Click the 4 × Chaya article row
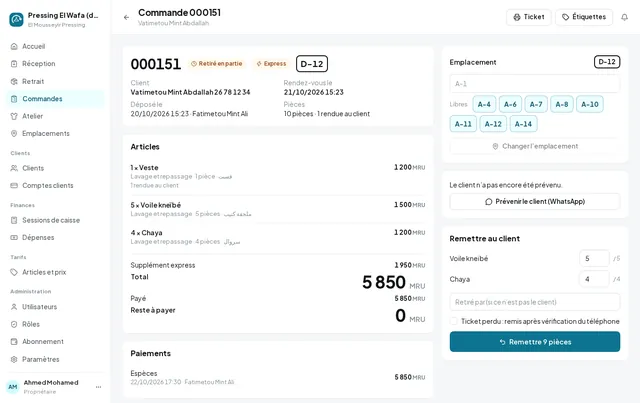The width and height of the screenshot is (640, 403). [x=278, y=237]
